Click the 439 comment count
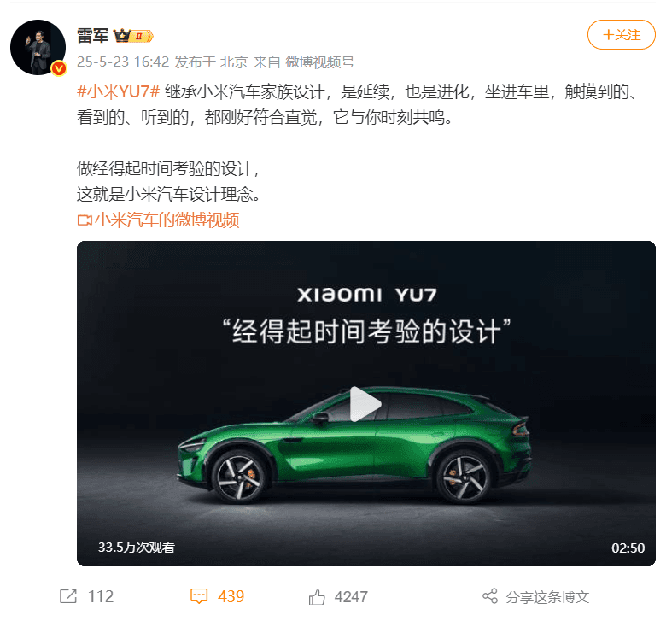This screenshot has height=621, width=672. tap(231, 596)
